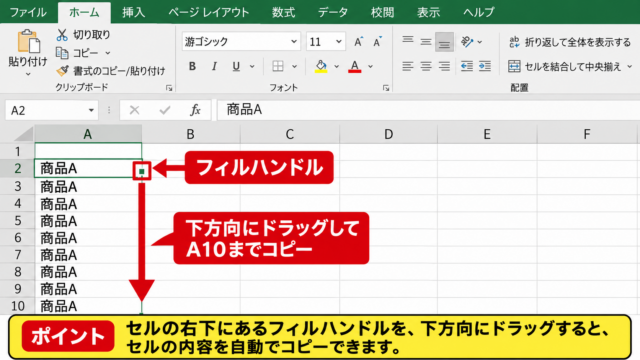Expand the Copy (コピー) options arrow
The height and width of the screenshot is (360, 640).
[108, 53]
